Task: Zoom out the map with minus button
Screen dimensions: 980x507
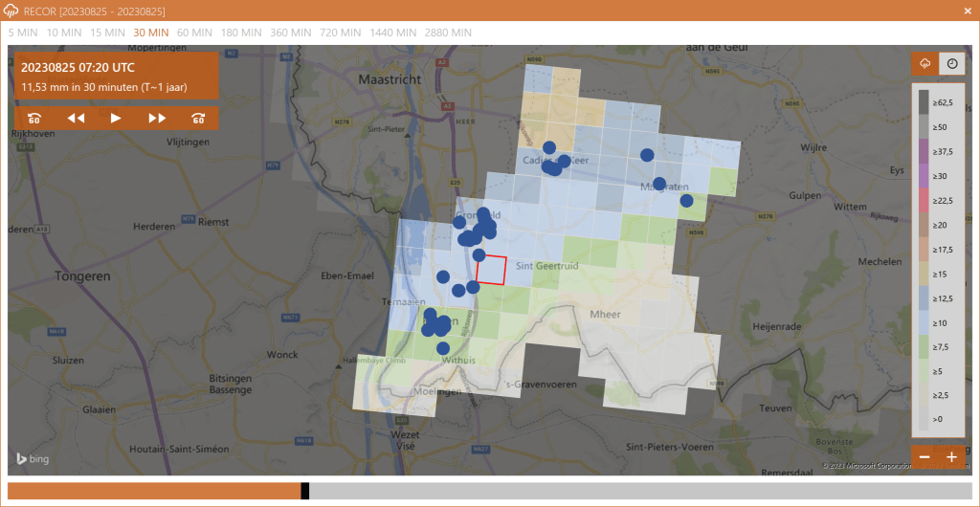Action: click(924, 457)
